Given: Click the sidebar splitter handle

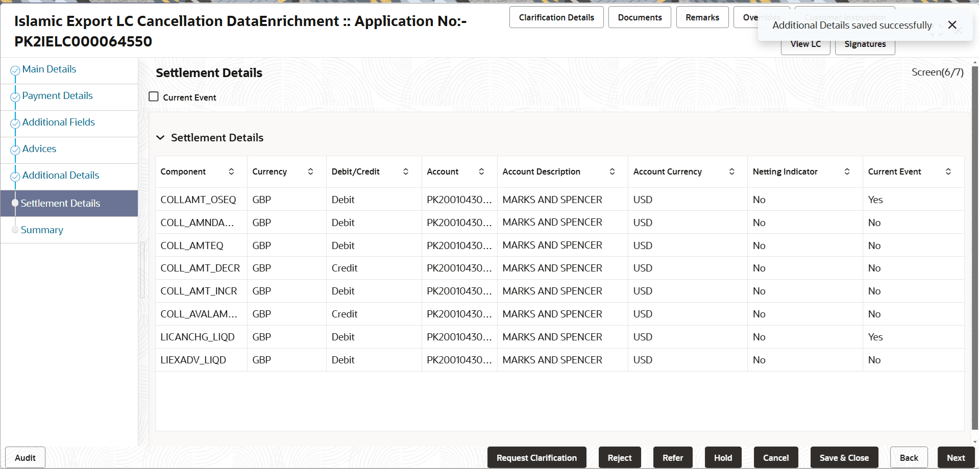Looking at the screenshot, I should [x=142, y=269].
